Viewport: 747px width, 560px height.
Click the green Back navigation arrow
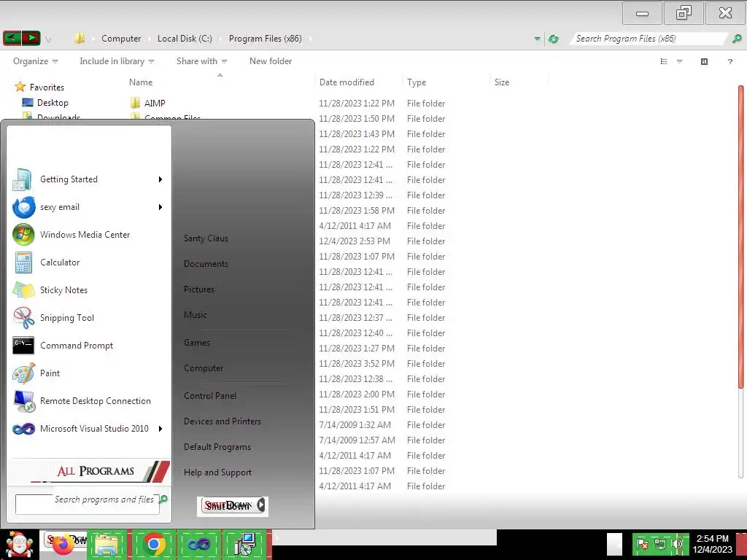[12, 38]
